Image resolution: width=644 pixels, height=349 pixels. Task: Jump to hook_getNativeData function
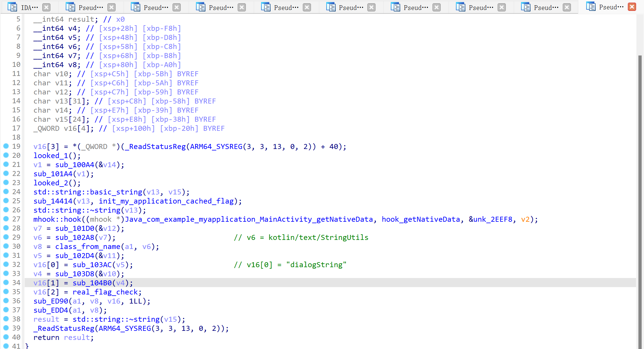click(x=420, y=219)
